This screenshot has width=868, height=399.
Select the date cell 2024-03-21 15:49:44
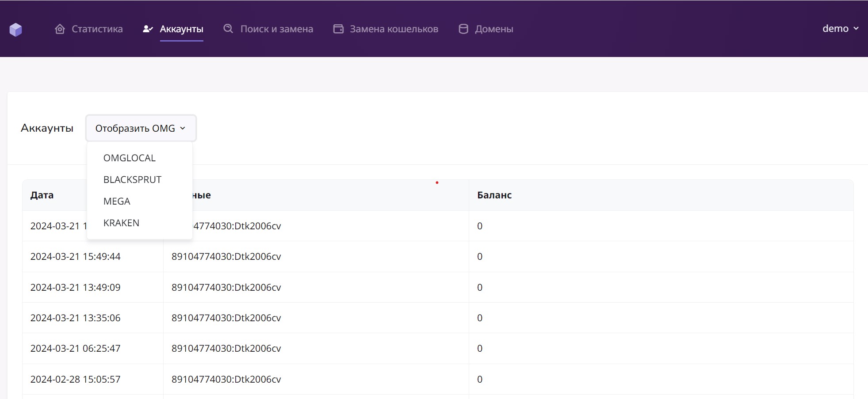coord(76,257)
